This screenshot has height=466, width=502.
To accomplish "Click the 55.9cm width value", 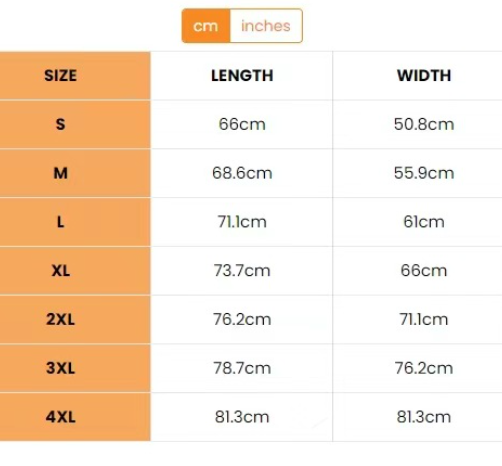I will (424, 173).
